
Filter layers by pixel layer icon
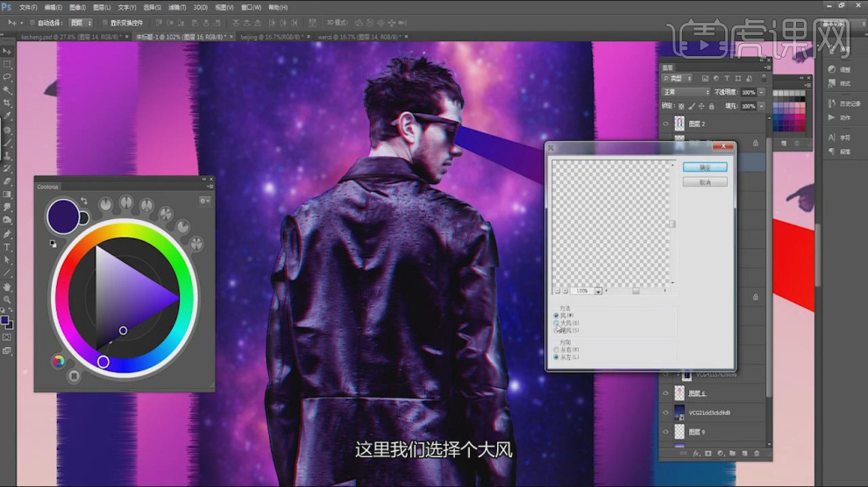pyautogui.click(x=705, y=79)
